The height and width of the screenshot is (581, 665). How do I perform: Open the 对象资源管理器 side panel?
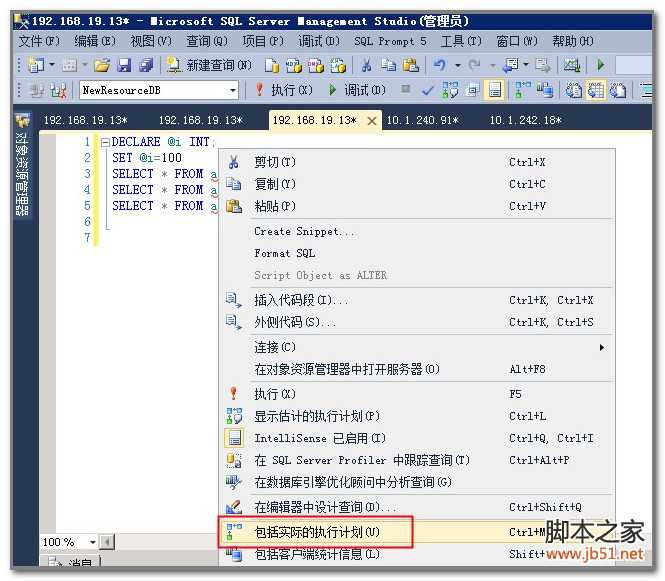22,165
